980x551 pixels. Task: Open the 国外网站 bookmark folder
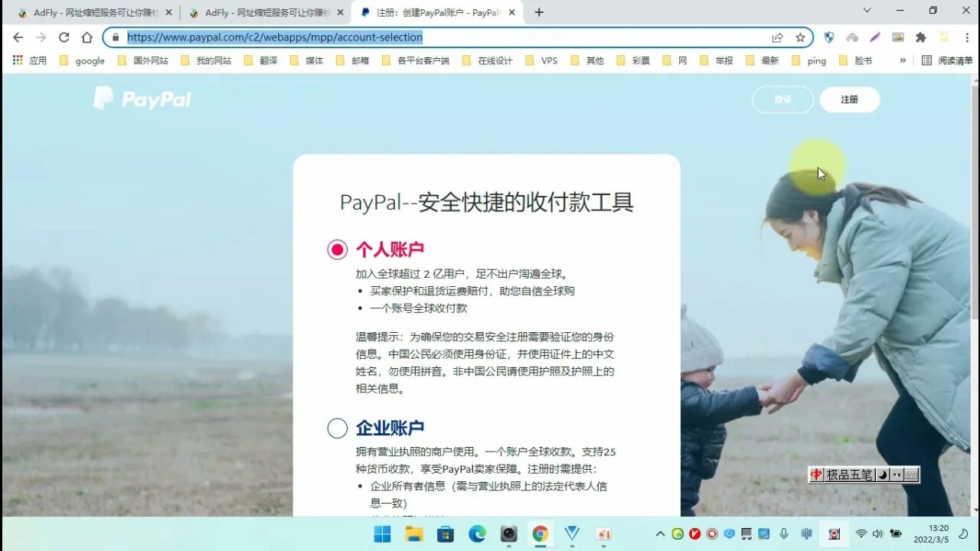coord(142,60)
